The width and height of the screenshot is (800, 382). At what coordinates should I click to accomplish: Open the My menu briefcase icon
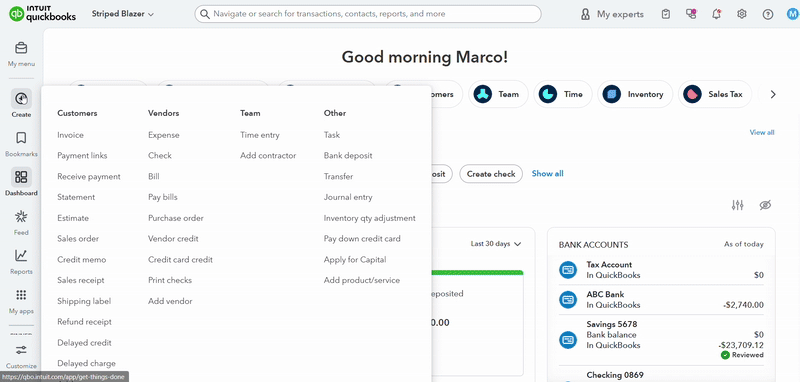coord(21,48)
